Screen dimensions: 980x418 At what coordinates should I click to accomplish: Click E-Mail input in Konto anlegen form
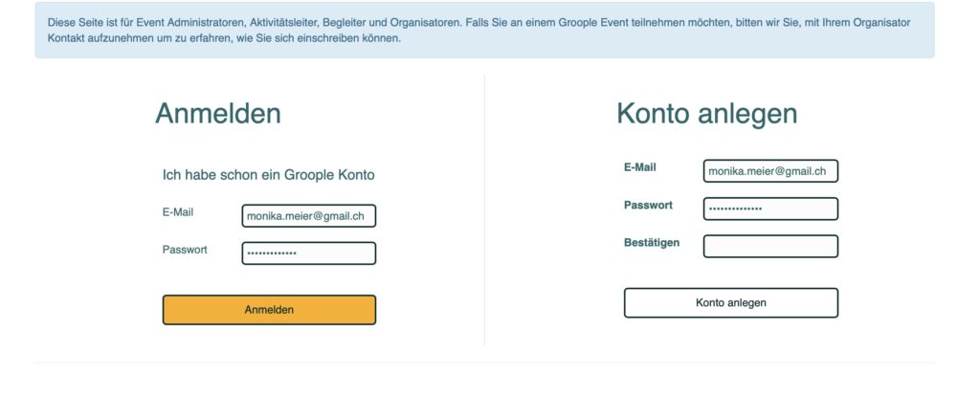[x=770, y=171]
